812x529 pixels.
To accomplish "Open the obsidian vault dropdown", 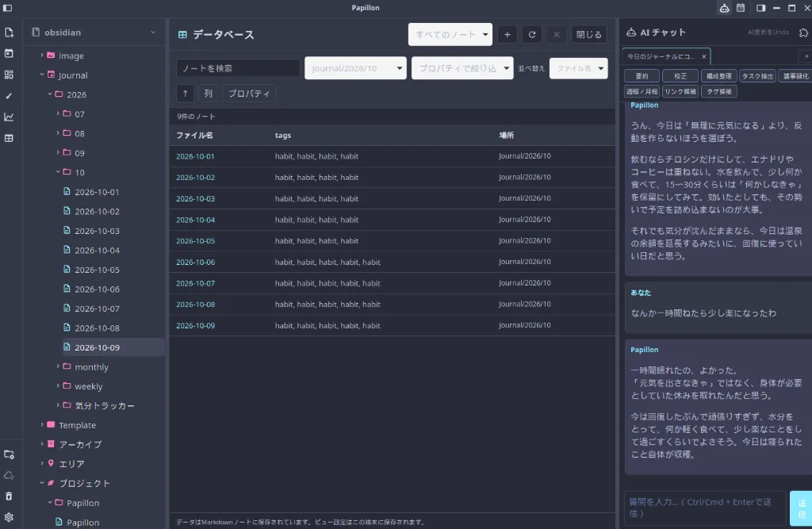I will click(94, 33).
